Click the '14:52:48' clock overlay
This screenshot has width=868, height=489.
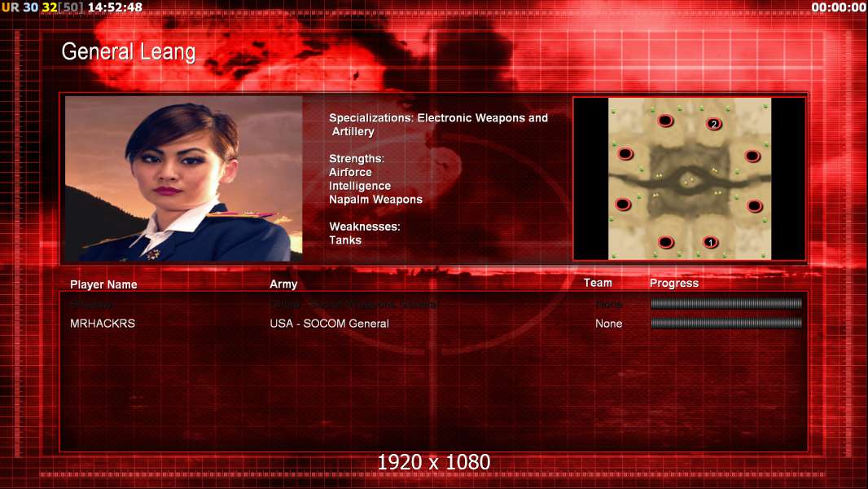click(x=115, y=7)
